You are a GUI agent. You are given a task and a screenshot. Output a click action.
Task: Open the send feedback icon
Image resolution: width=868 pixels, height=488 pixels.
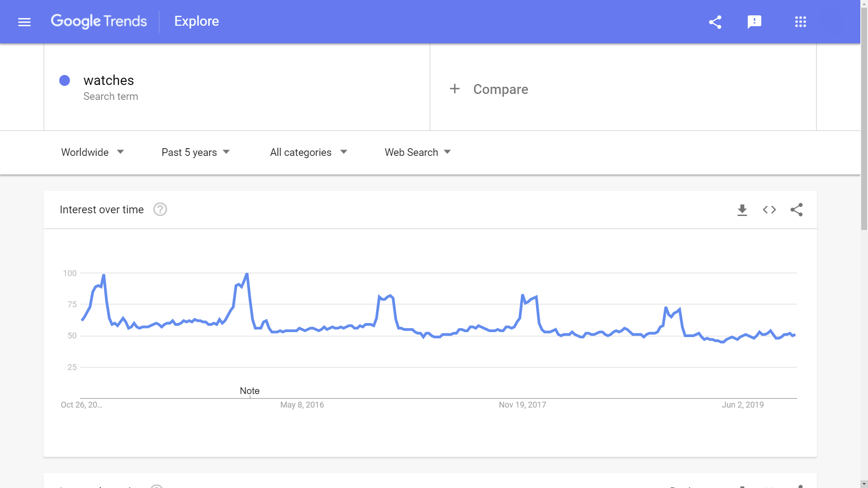click(x=755, y=22)
